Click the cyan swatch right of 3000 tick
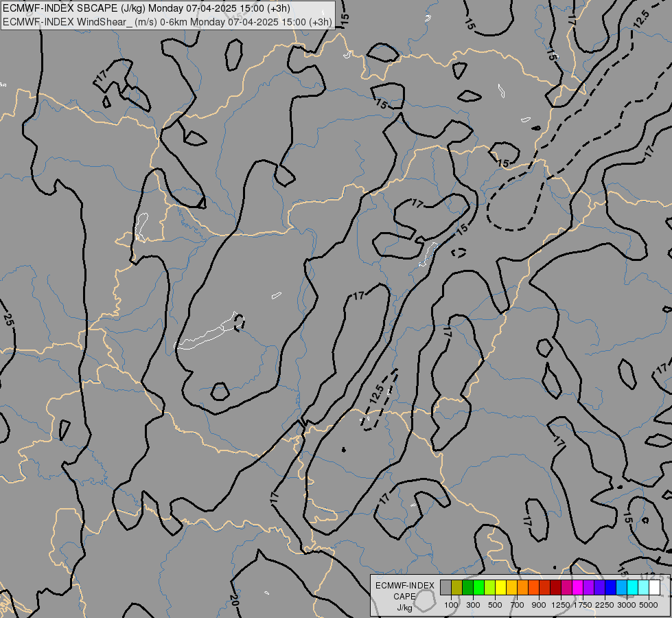 (x=633, y=588)
